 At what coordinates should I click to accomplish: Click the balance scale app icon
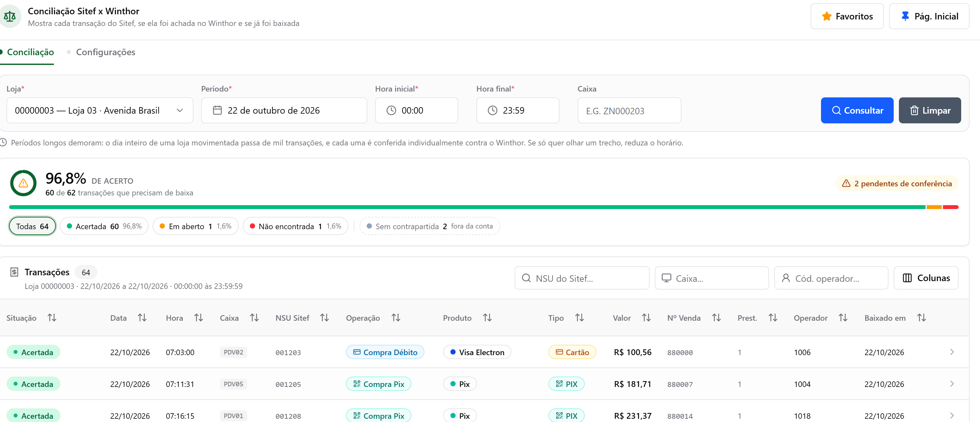[x=9, y=16]
